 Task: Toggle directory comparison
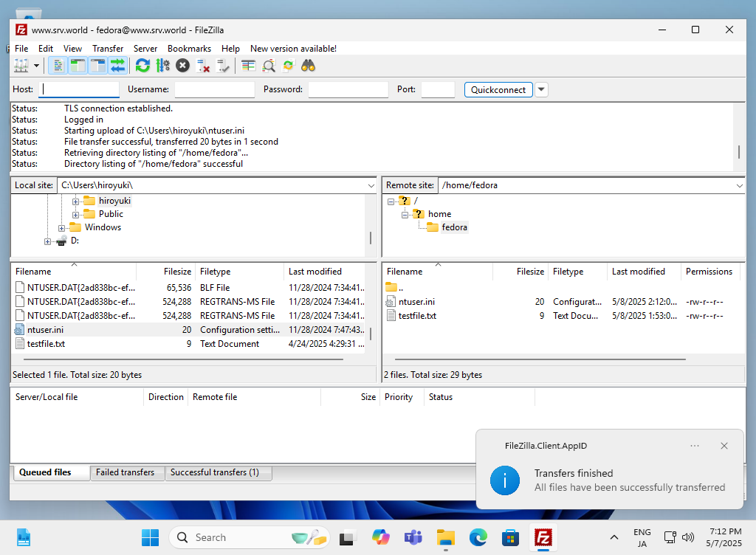[269, 66]
